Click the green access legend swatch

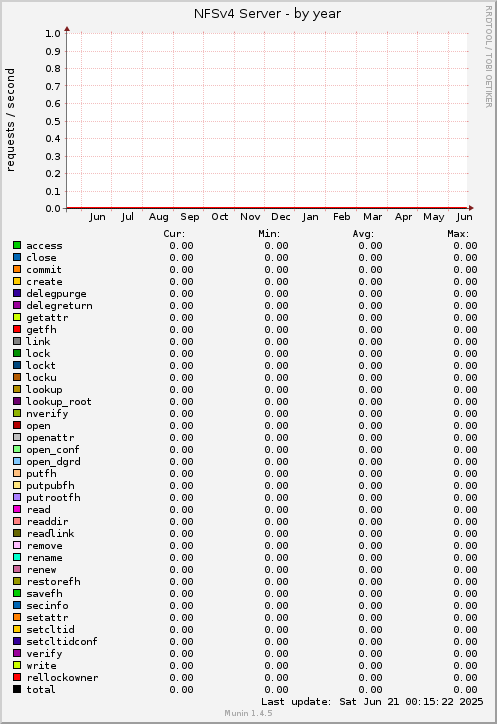point(17,245)
